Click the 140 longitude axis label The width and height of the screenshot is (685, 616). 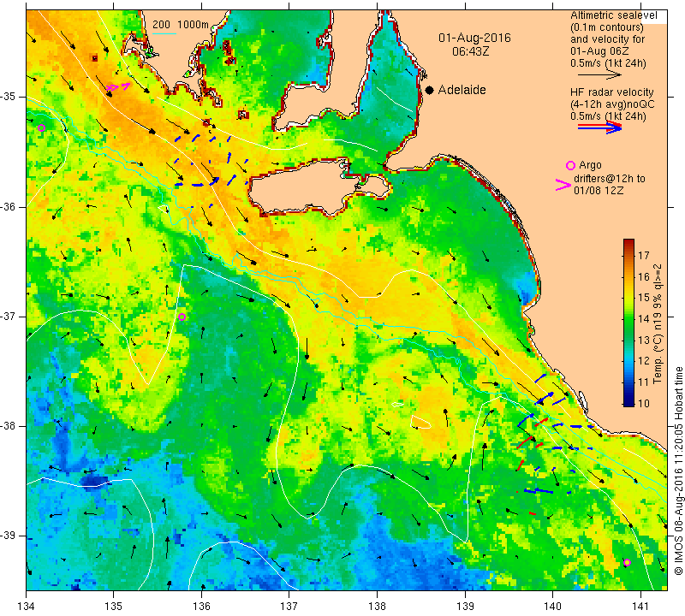(x=552, y=607)
